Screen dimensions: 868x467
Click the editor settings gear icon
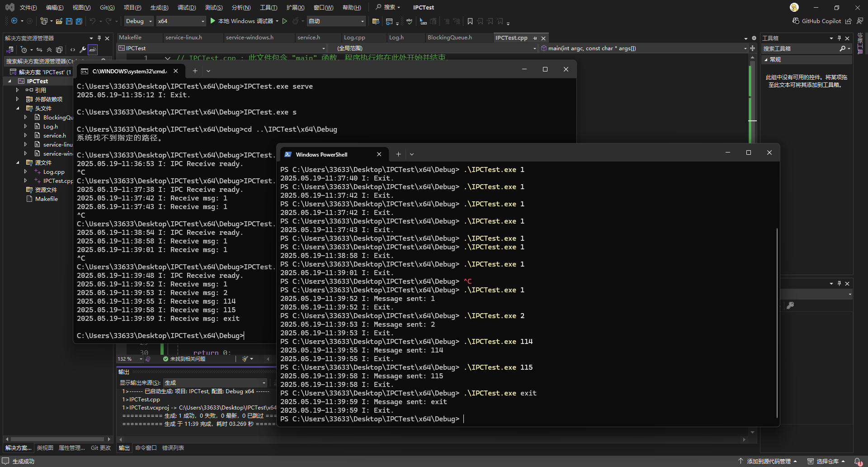[754, 38]
